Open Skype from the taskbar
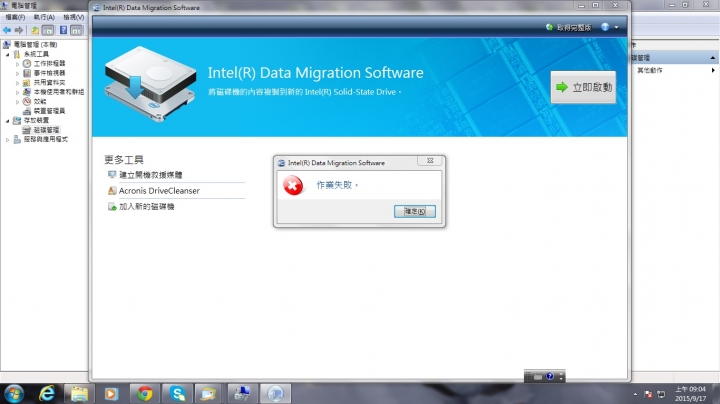Viewport: 720px width, 404px height. pyautogui.click(x=177, y=394)
